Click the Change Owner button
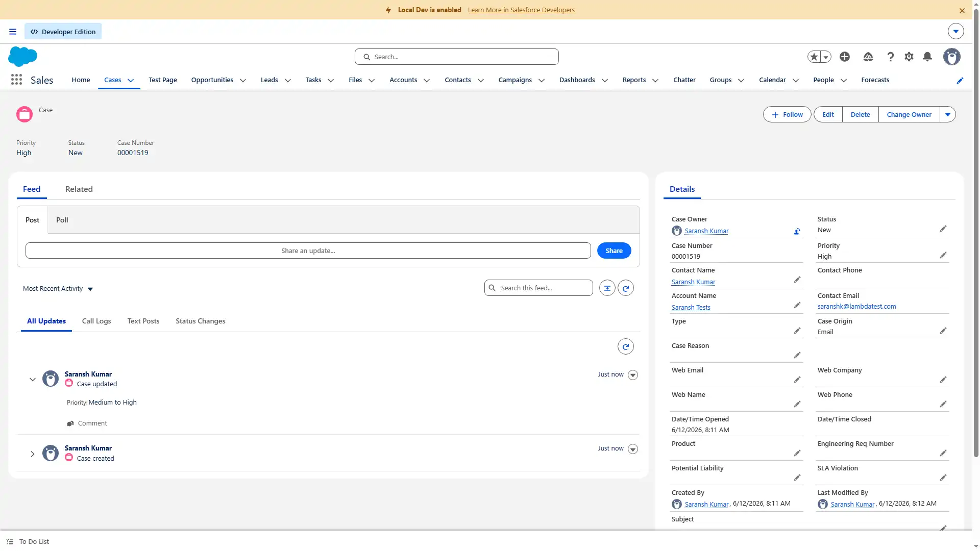980x551 pixels. (909, 114)
